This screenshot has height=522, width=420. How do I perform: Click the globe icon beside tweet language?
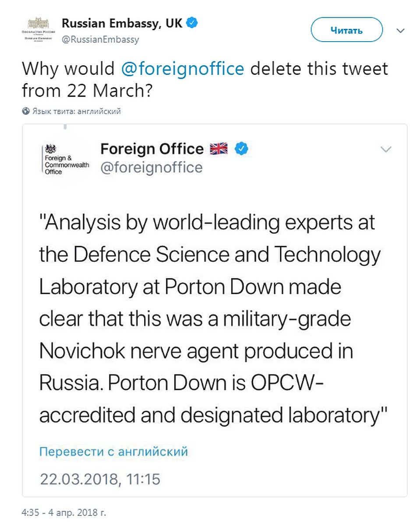26,111
